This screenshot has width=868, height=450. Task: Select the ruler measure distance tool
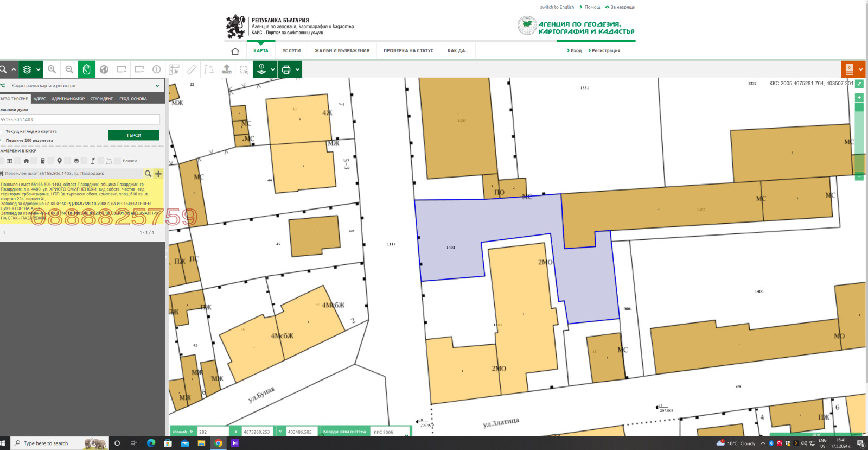point(192,69)
